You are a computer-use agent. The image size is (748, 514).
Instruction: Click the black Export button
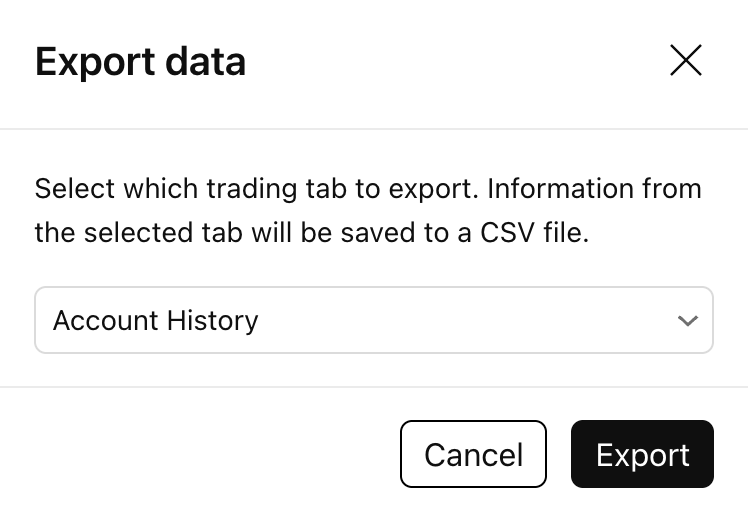coord(642,454)
